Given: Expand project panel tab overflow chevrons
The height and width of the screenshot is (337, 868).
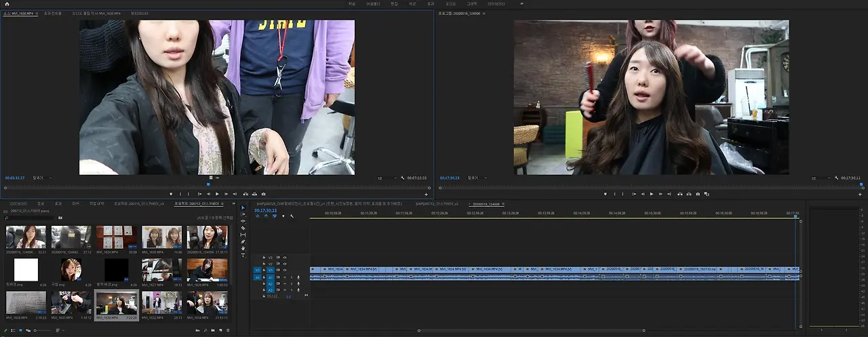Looking at the screenshot, I should coord(234,203).
